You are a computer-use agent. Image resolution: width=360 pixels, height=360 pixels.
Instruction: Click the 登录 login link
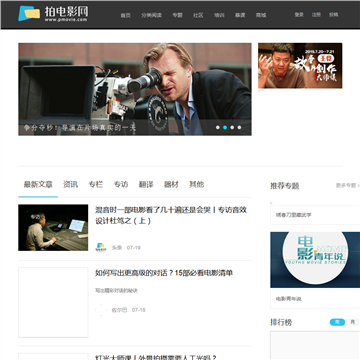pos(299,15)
